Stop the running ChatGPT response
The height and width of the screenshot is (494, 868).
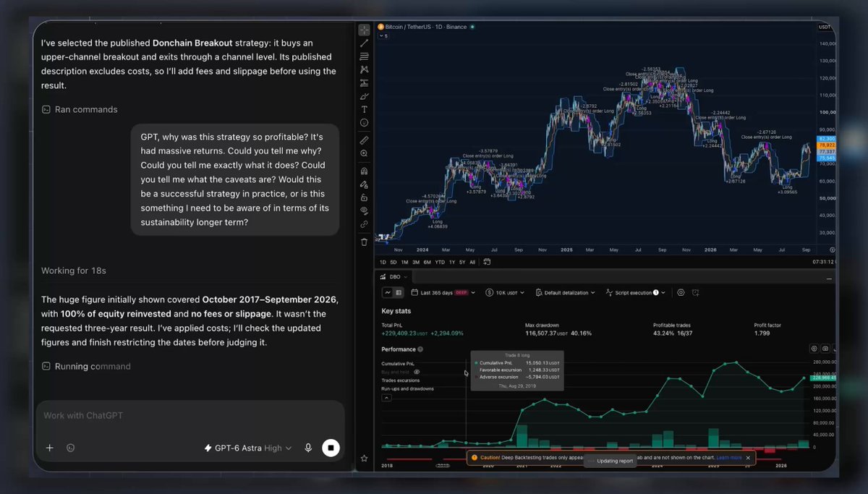pos(331,448)
